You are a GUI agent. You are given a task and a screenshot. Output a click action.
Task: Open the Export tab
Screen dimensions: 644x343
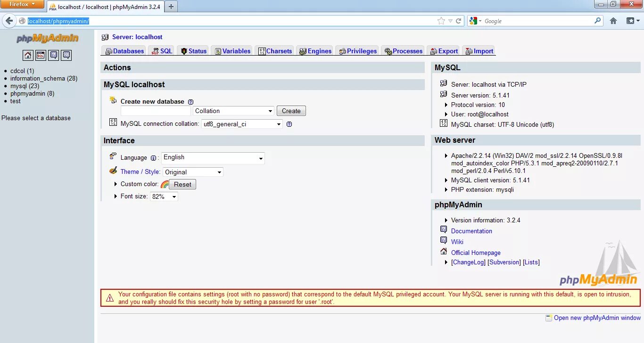tap(443, 51)
